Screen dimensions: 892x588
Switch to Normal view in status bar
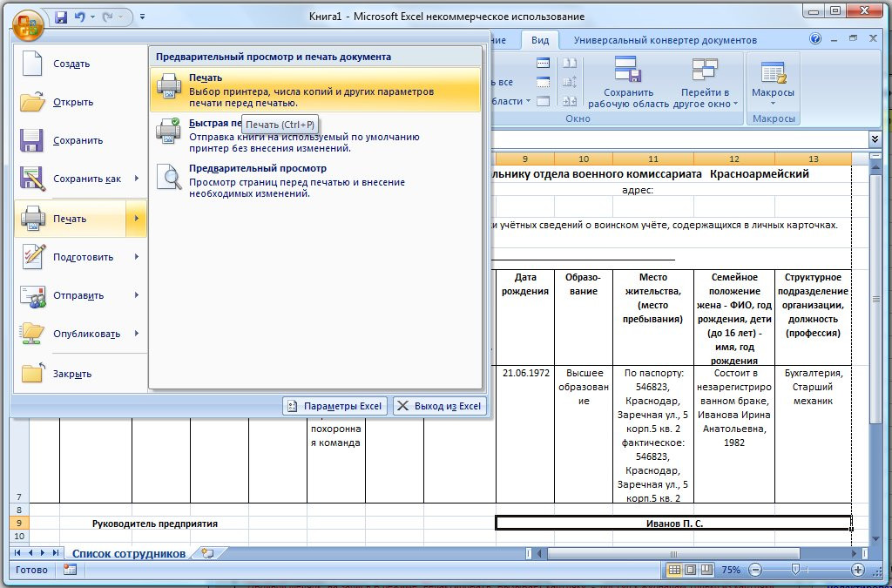pyautogui.click(x=673, y=570)
